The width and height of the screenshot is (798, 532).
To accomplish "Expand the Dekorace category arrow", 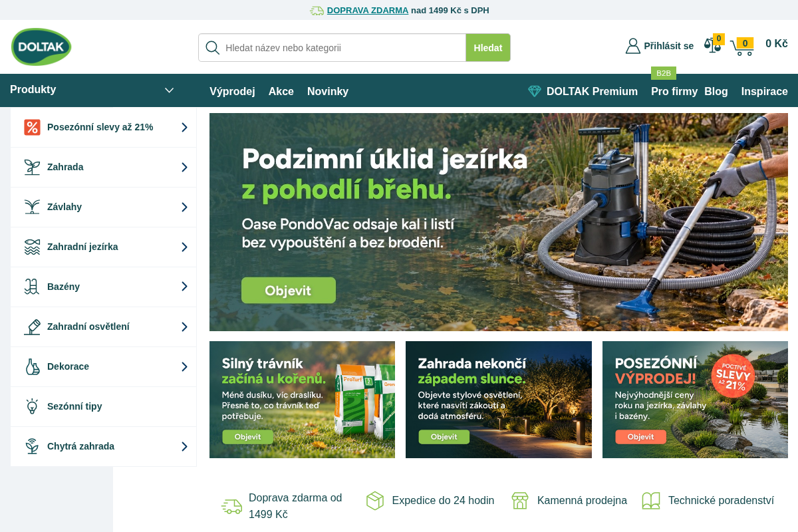I will [x=184, y=366].
